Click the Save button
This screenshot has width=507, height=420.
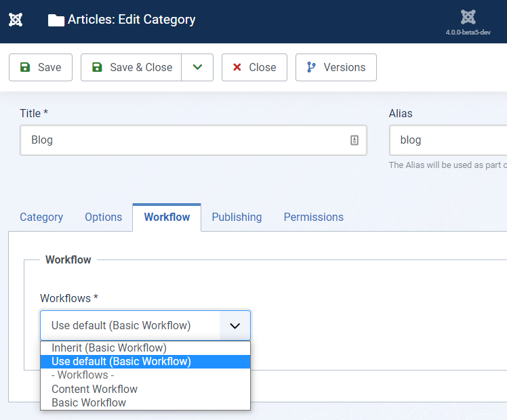(x=41, y=67)
